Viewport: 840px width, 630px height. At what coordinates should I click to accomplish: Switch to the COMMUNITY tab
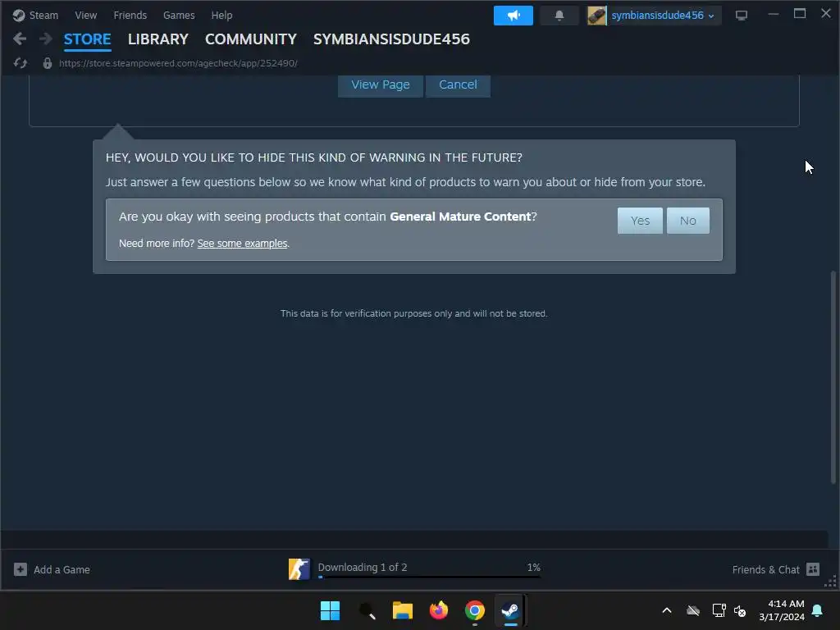pyautogui.click(x=251, y=39)
